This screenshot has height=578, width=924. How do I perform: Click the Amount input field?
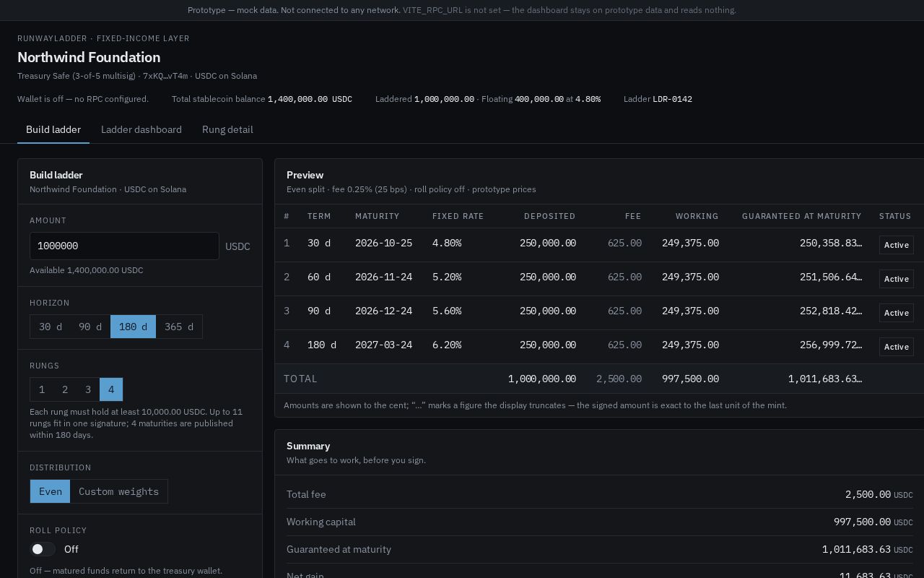[x=124, y=246]
